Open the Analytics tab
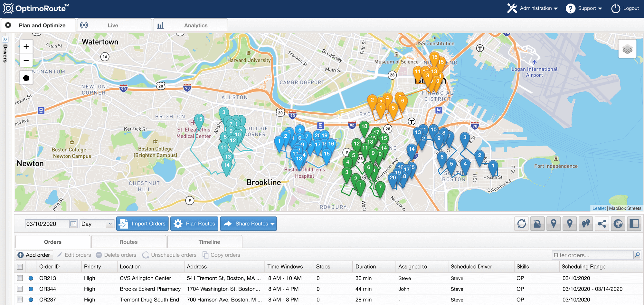 coord(195,25)
